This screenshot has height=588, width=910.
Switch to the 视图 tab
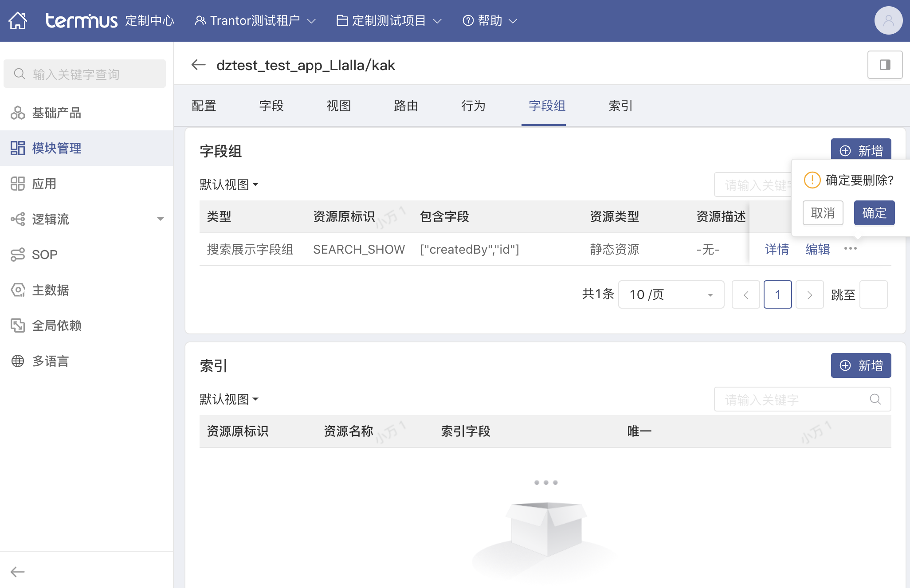click(x=339, y=106)
